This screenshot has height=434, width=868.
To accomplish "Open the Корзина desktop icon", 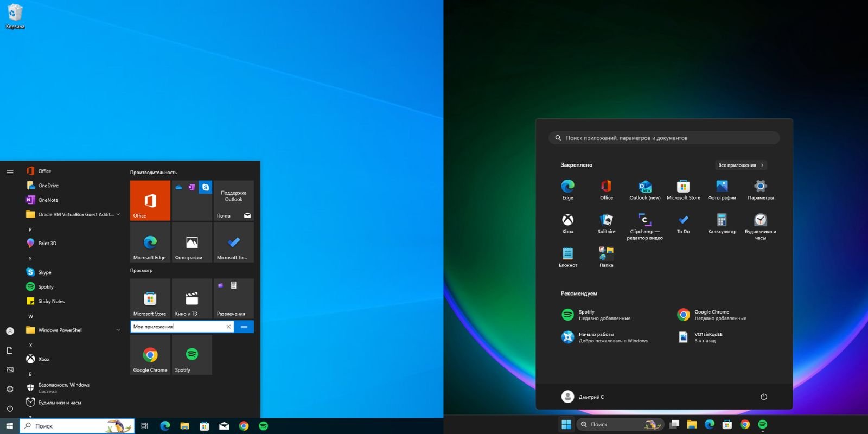I will tap(15, 16).
